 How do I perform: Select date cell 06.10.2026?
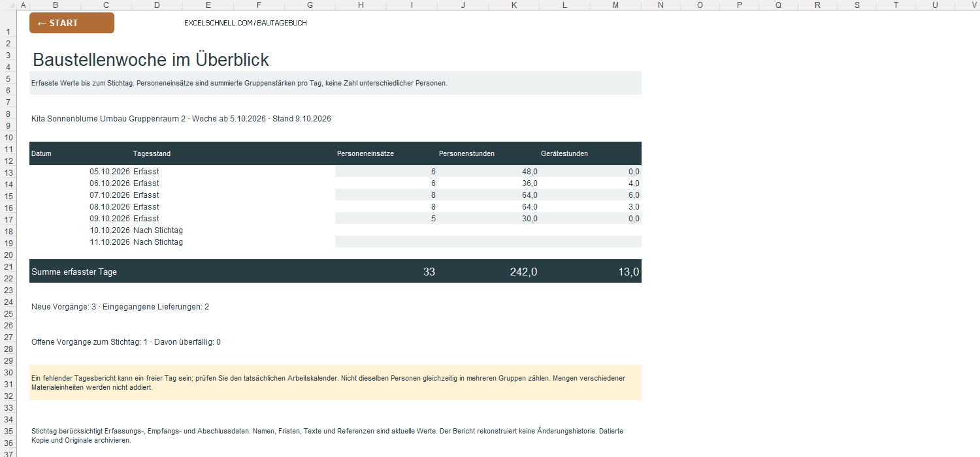tap(110, 183)
